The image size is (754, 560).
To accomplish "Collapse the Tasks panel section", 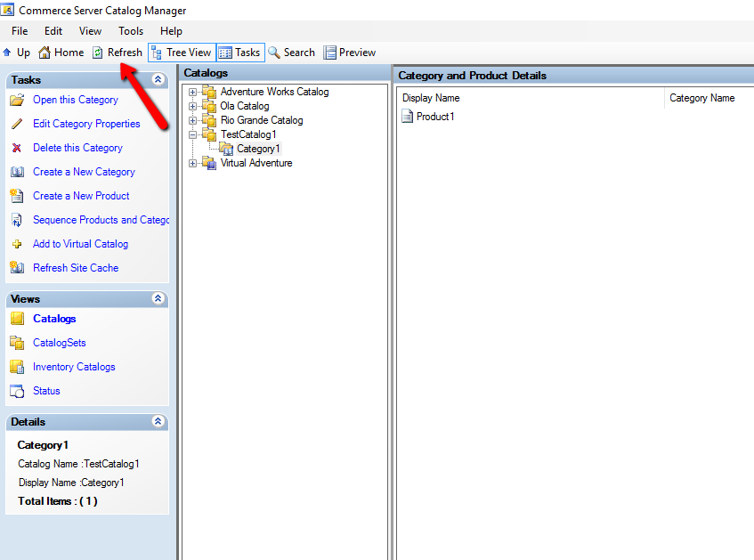I will (x=158, y=79).
